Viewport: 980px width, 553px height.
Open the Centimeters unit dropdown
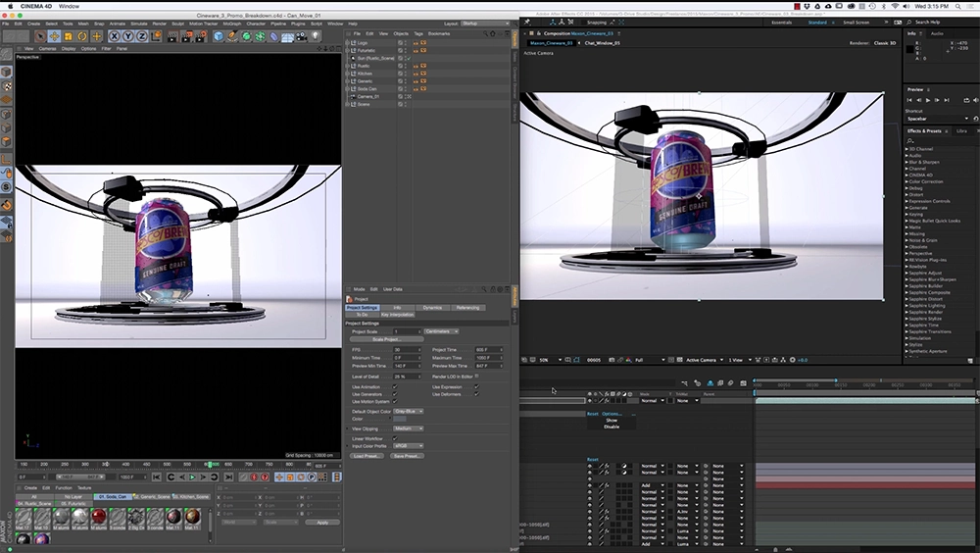[x=441, y=331]
